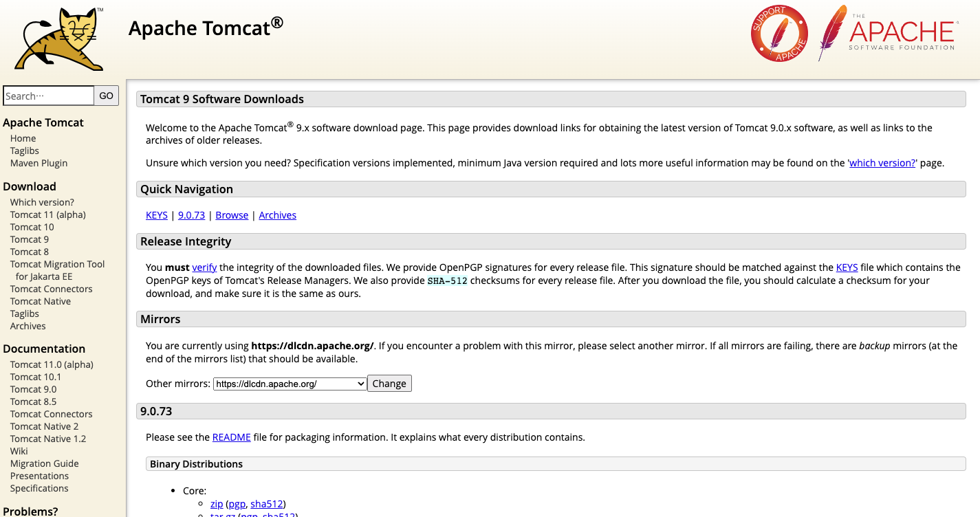Click KEYS in Quick Navigation
The image size is (980, 517).
157,215
